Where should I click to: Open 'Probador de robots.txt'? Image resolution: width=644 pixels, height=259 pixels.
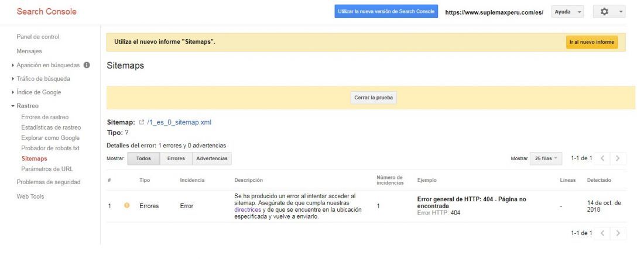pyautogui.click(x=50, y=148)
